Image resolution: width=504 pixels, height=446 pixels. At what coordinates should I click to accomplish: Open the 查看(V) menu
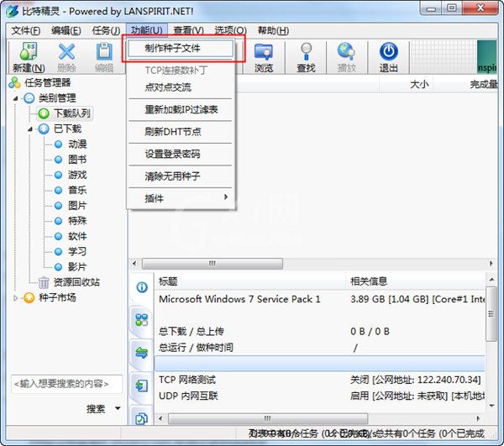(189, 30)
